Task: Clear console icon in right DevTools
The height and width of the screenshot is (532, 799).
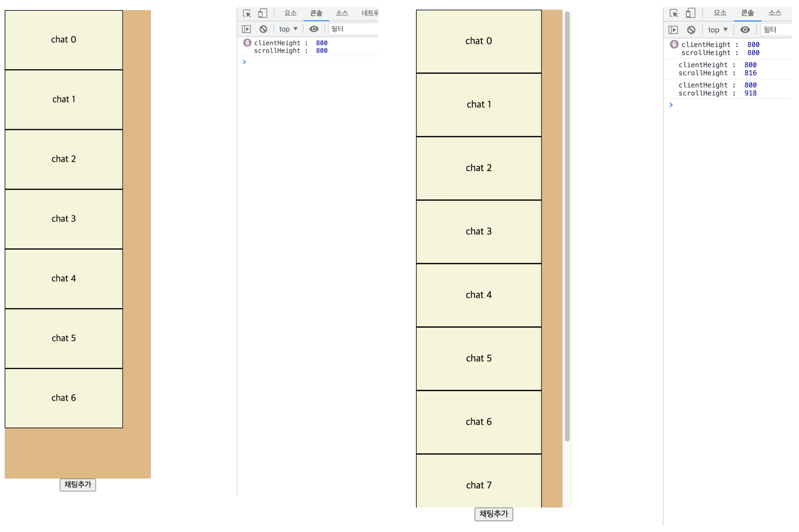Action: pos(691,30)
